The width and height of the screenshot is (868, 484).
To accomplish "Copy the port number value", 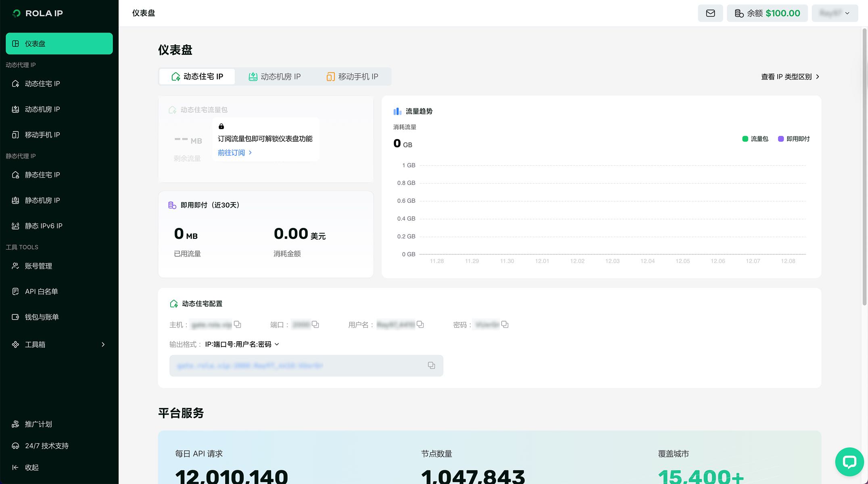I will click(x=315, y=324).
